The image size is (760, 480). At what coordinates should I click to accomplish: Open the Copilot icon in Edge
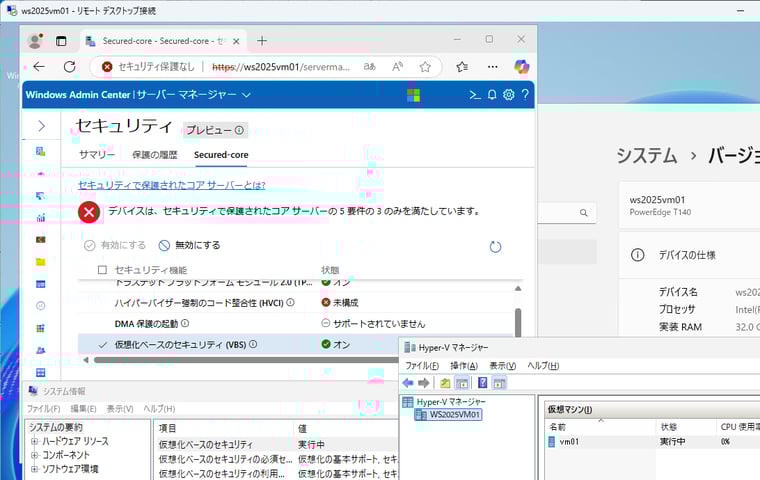click(522, 67)
